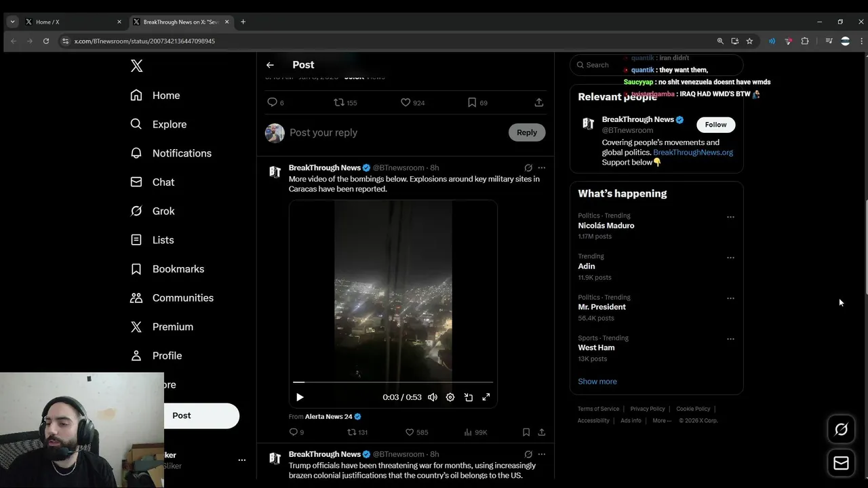Image resolution: width=868 pixels, height=488 pixels.
Task: Open floating Grok button
Action: point(842,430)
